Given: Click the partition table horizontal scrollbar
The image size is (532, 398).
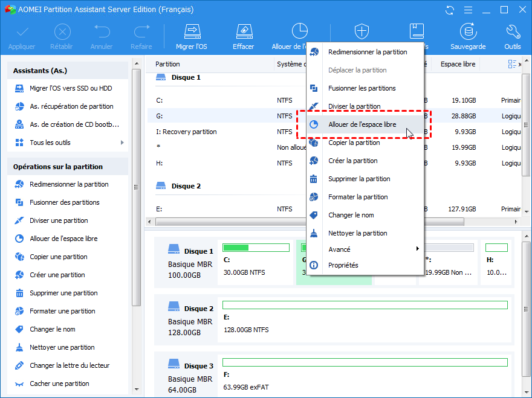Looking at the screenshot, I should (x=310, y=222).
